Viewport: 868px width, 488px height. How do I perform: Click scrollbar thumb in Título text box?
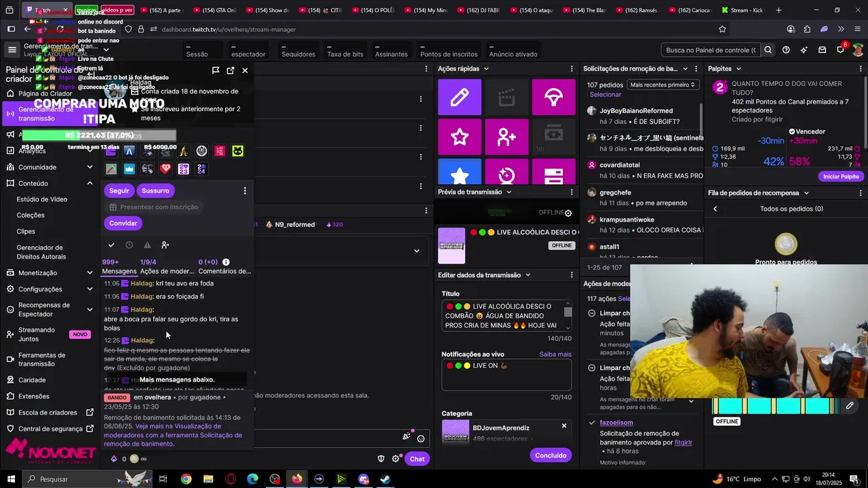pyautogui.click(x=568, y=312)
